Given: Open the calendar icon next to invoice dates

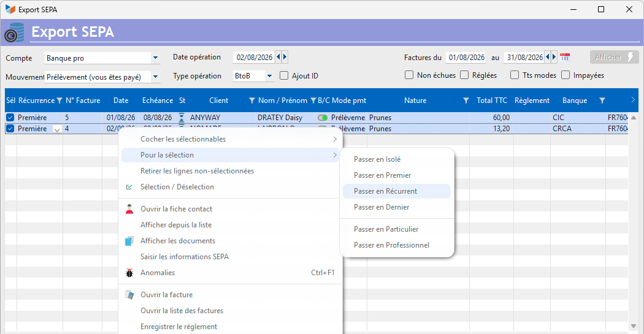Looking at the screenshot, I should (565, 57).
